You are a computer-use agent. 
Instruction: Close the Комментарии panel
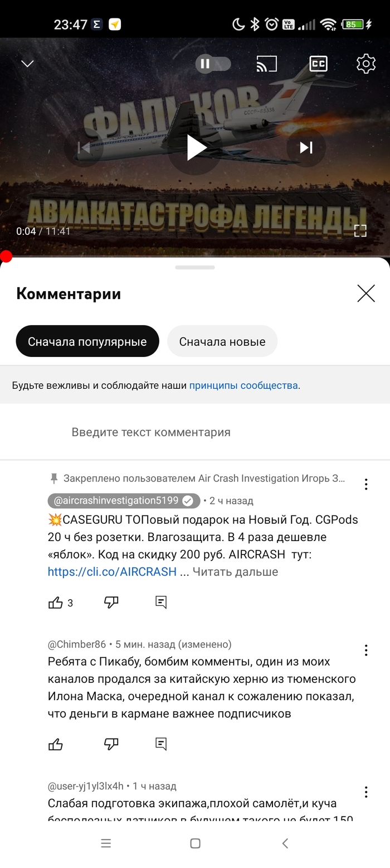(366, 293)
